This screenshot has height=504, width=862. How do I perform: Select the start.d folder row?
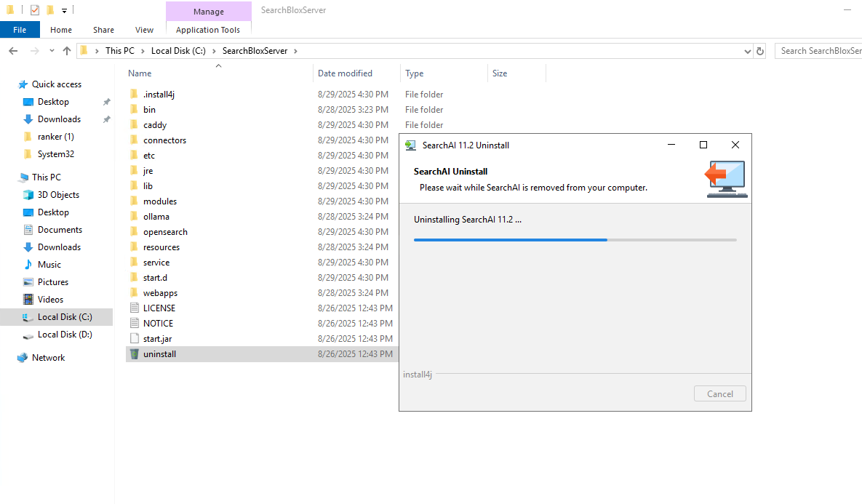pos(262,278)
